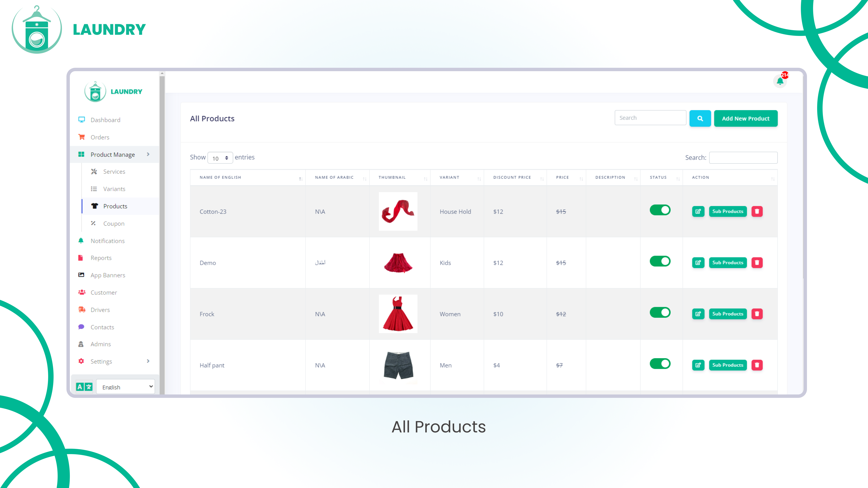Open Orders in the sidebar
The image size is (868, 488).
point(100,137)
